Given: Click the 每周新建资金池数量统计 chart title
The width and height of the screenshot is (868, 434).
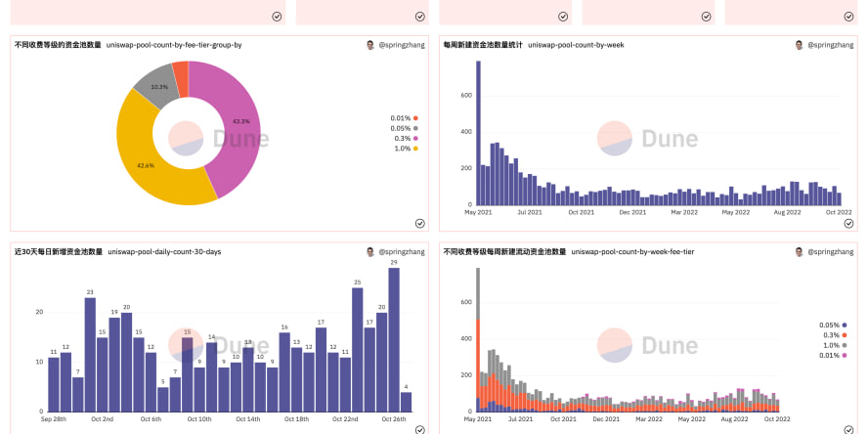Looking at the screenshot, I should tap(483, 45).
